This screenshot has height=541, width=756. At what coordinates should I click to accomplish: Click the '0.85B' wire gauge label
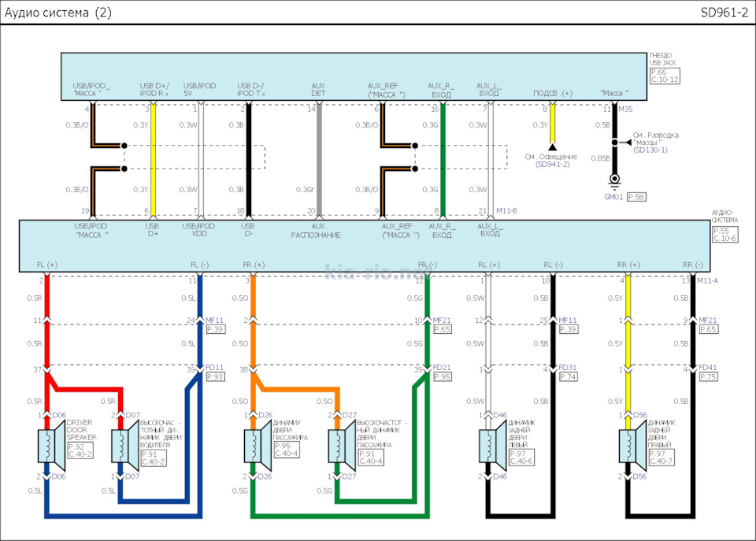coord(600,158)
